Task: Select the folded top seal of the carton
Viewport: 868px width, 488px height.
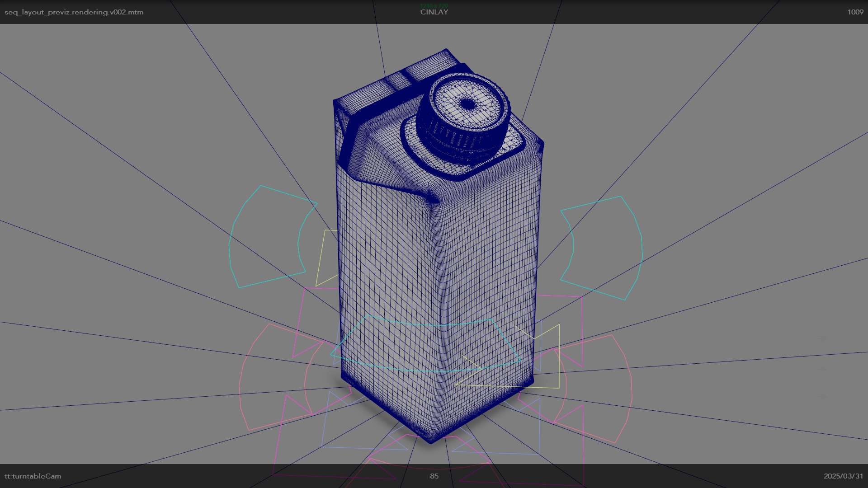Action: coord(398,81)
